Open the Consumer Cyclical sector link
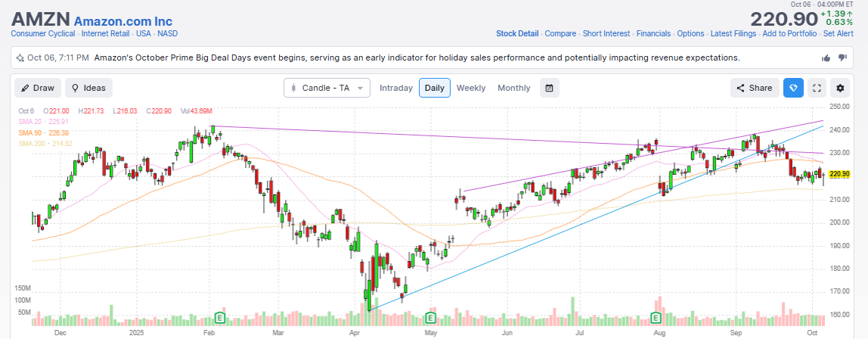 (42, 33)
